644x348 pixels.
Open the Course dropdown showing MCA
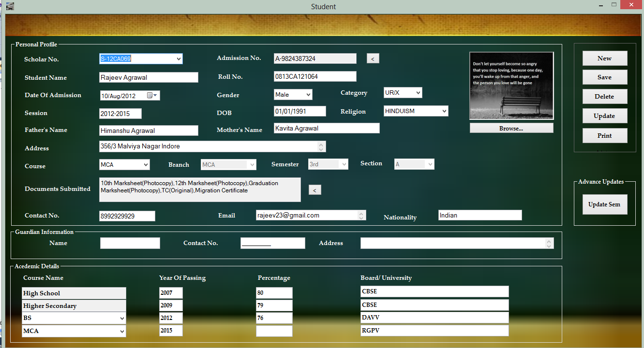point(146,164)
